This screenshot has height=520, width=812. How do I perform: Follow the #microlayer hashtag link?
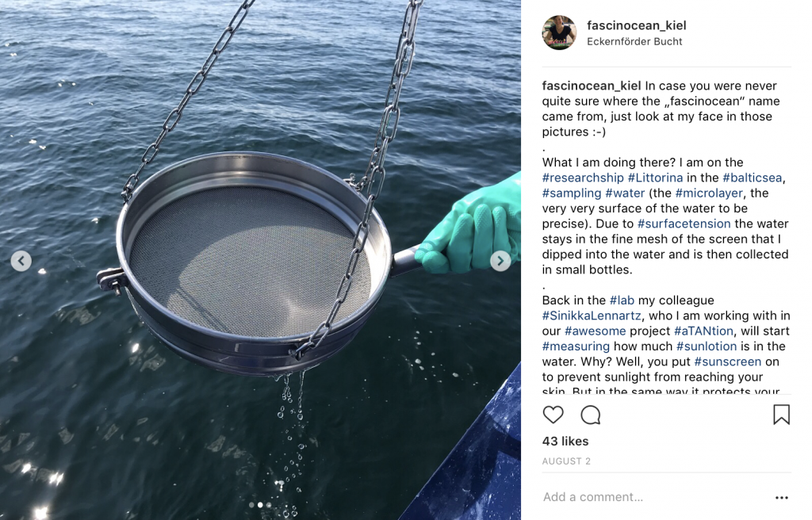709,193
